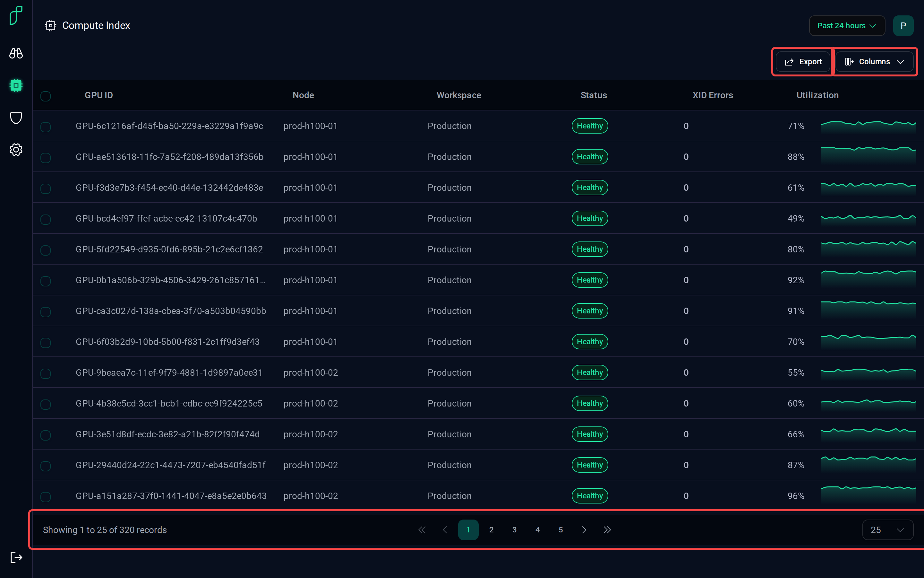Click GPU-5fd22549-d935-0fd6-895b-21c2e6cf1362 ID
The height and width of the screenshot is (578, 924).
pyautogui.click(x=169, y=249)
